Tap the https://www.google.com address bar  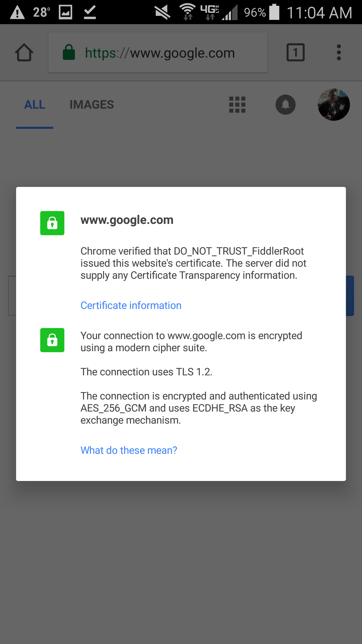click(160, 53)
